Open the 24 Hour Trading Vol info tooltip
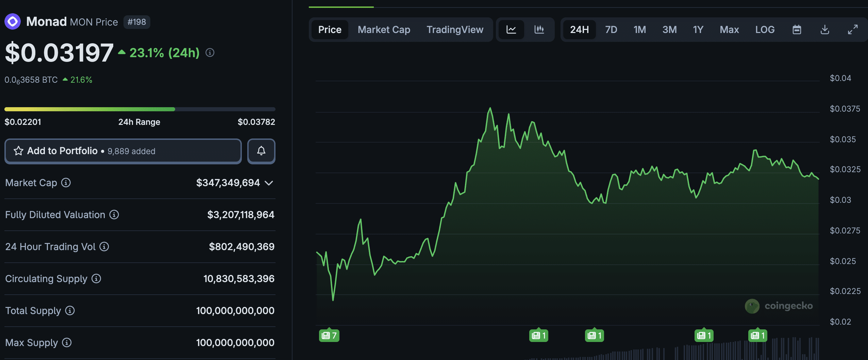Image resolution: width=868 pixels, height=360 pixels. click(x=104, y=247)
